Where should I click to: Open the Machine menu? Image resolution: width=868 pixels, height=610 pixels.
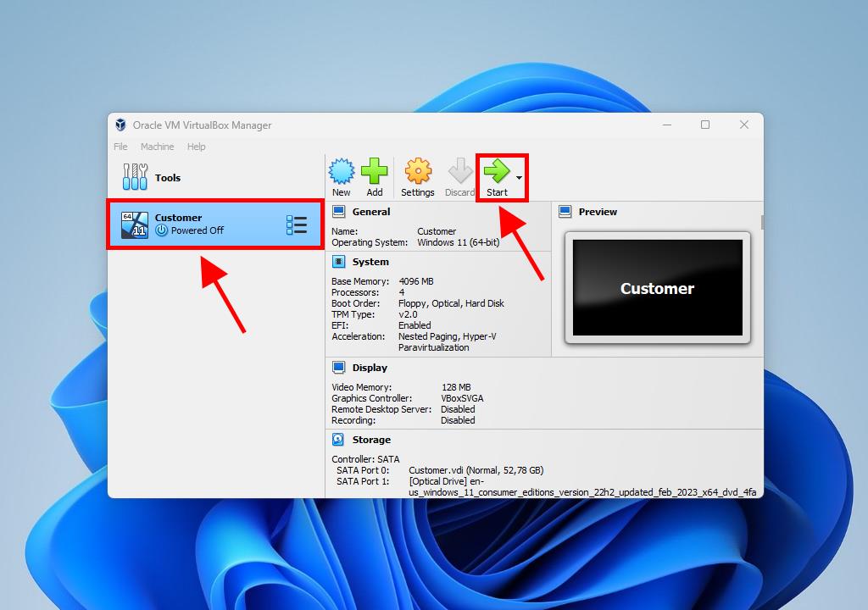click(157, 147)
